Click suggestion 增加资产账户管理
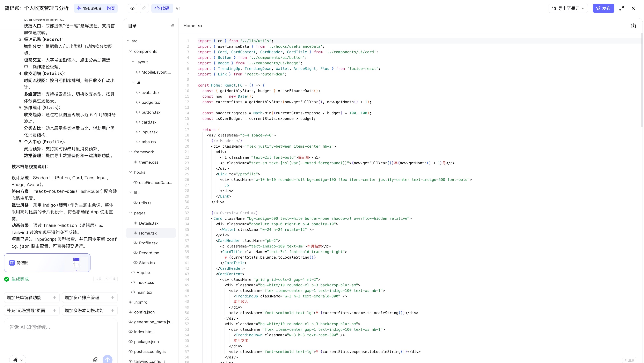Viewport: 644px width, 363px height. 89,297
